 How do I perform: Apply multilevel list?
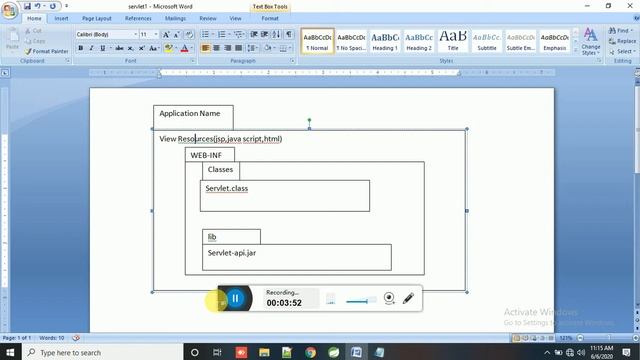click(238, 34)
